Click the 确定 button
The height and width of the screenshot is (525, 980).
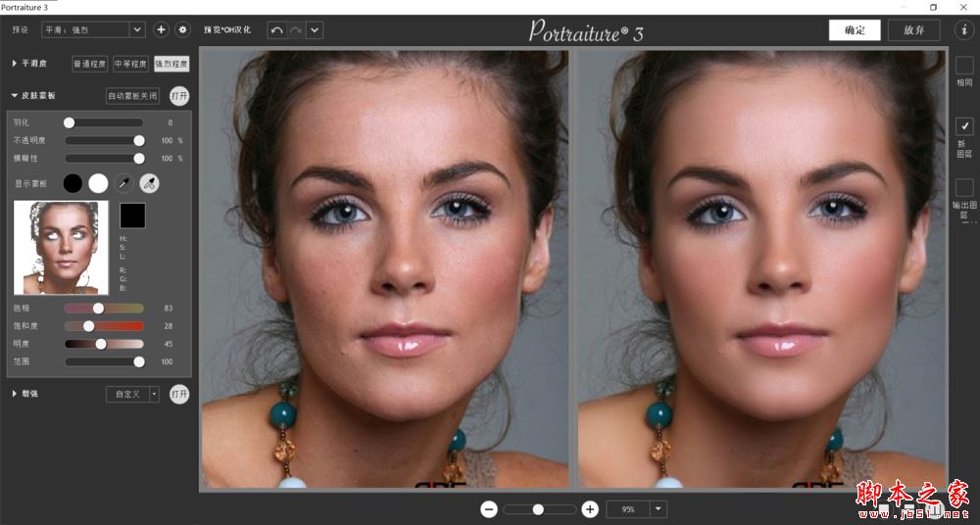tap(854, 29)
